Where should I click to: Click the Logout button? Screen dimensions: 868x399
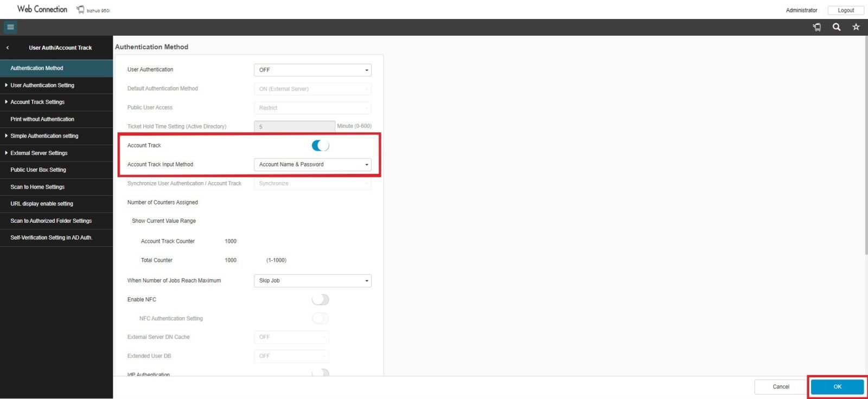click(x=845, y=10)
